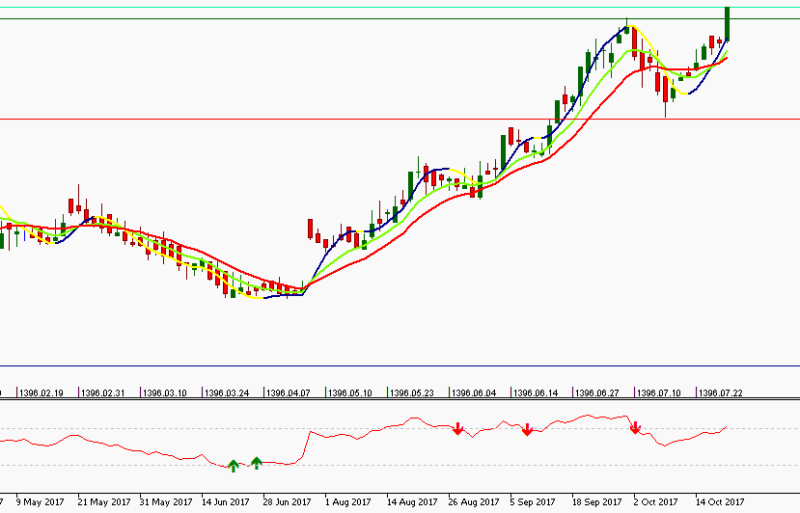The image size is (800, 513).
Task: Select the green up arrow above 14 Jun 2017
Action: 233,466
